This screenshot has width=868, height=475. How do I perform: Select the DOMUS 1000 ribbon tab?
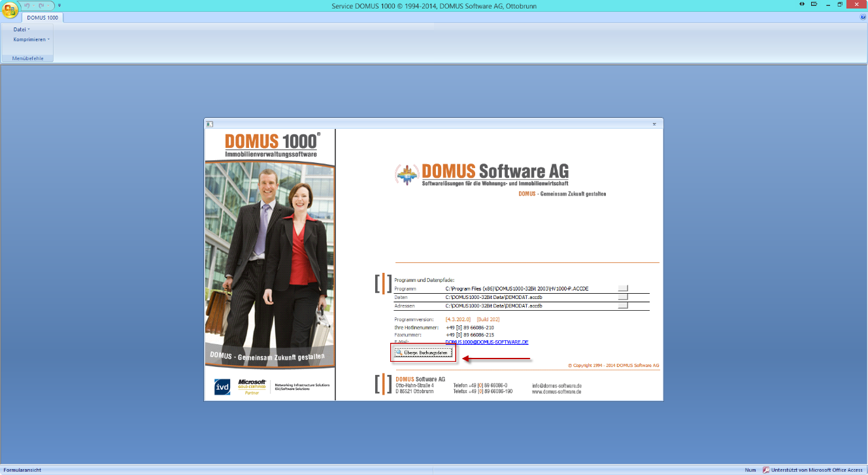point(42,18)
